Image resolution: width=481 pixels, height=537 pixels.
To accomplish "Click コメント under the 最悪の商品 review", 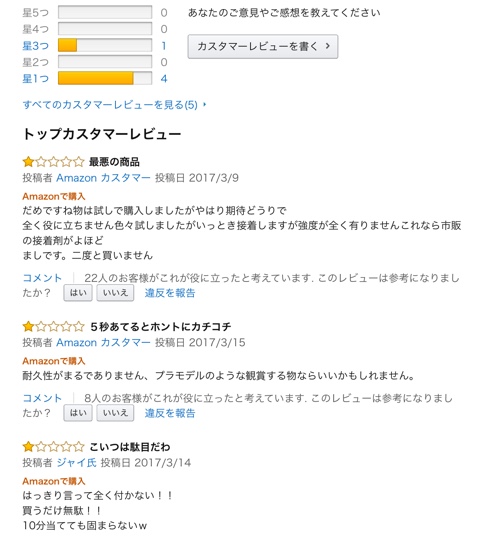I will click(42, 278).
